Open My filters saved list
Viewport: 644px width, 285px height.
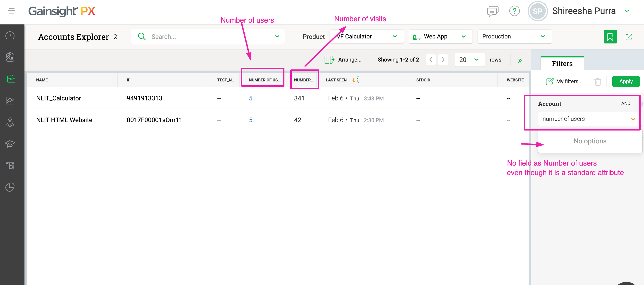tap(564, 81)
